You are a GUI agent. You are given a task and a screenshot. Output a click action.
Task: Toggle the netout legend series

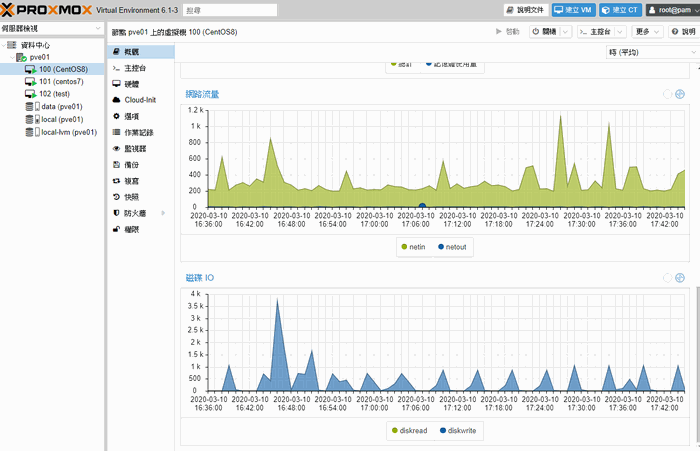[x=452, y=247]
